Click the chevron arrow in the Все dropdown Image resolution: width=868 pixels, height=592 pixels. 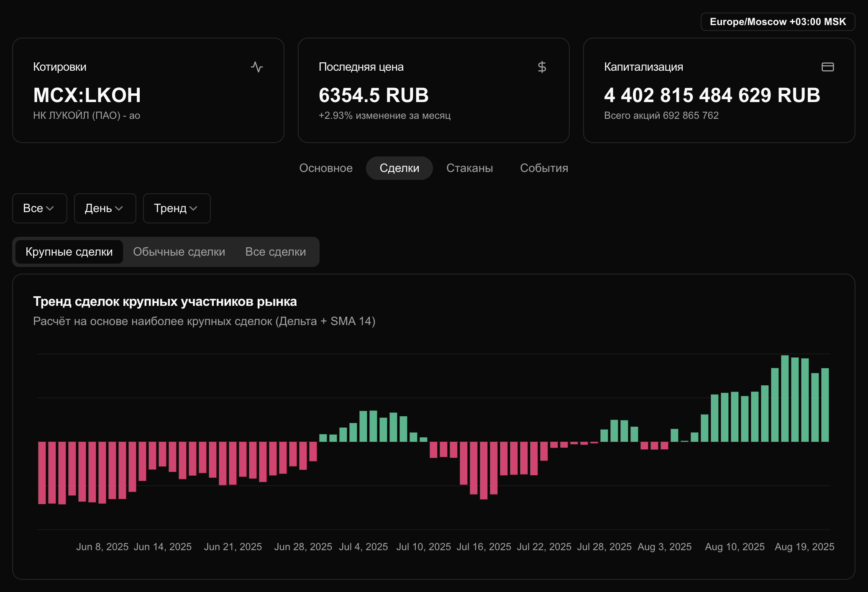50,208
